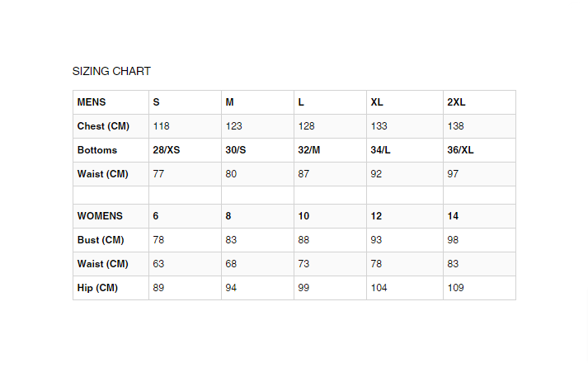The width and height of the screenshot is (588, 377).
Task: Select the MENS header cell
Action: pyautogui.click(x=92, y=102)
